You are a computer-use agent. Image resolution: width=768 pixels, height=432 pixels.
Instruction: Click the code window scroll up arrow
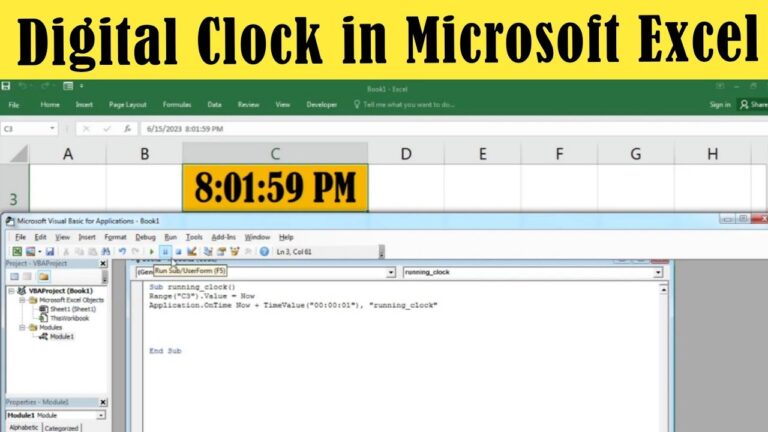click(x=664, y=290)
